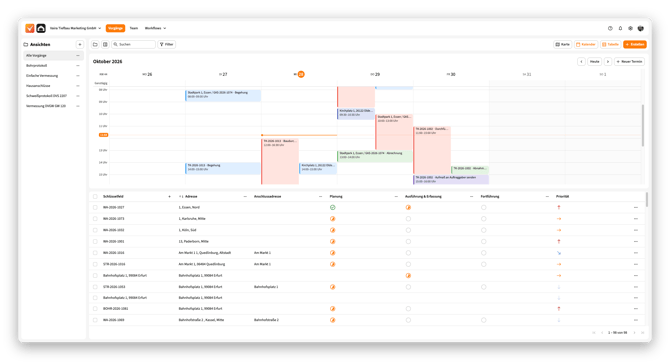670x363 pixels.
Task: Check the box for row WA-2026-1016
Action: pyautogui.click(x=95, y=253)
